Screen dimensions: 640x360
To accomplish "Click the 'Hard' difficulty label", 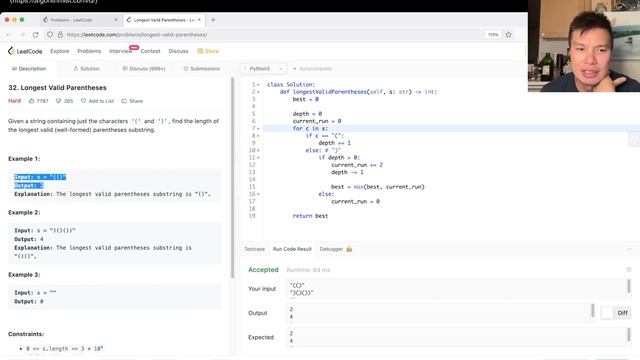I will 14,101.
